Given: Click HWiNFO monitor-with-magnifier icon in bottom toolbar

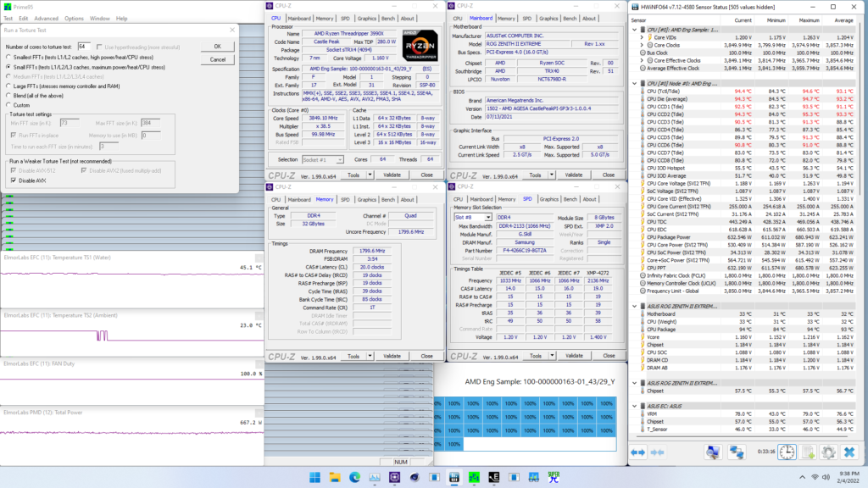Looking at the screenshot, I should click(712, 452).
